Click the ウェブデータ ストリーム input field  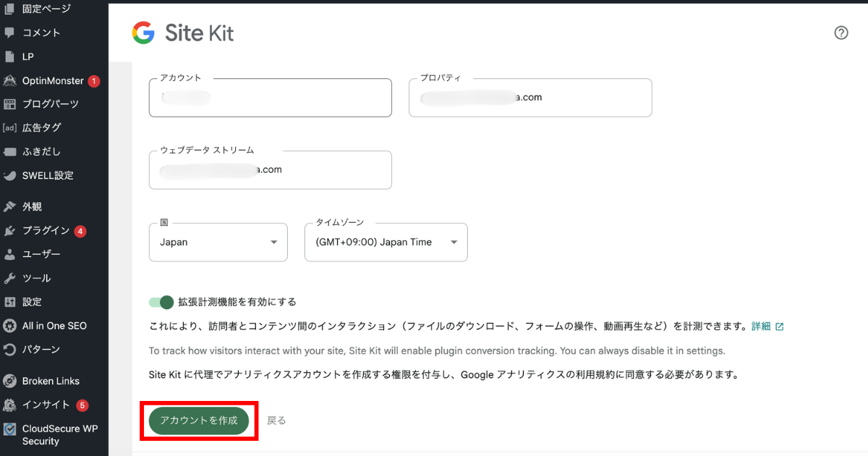pyautogui.click(x=271, y=170)
